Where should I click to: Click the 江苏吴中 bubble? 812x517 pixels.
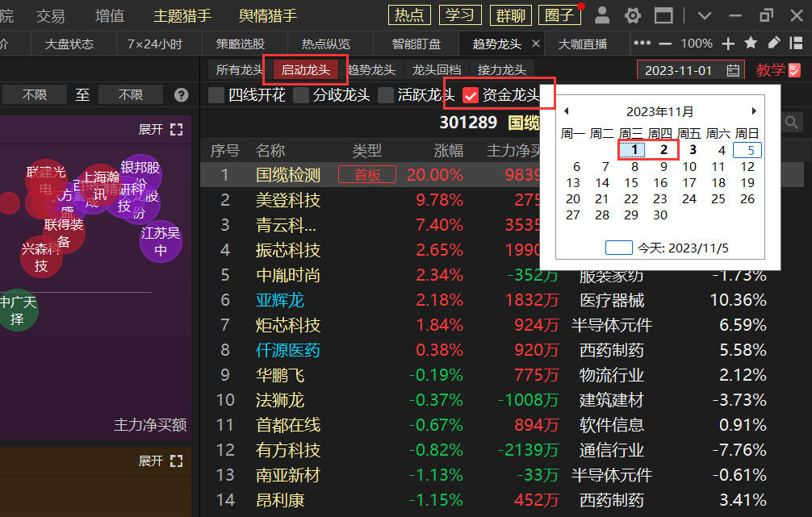point(161,242)
